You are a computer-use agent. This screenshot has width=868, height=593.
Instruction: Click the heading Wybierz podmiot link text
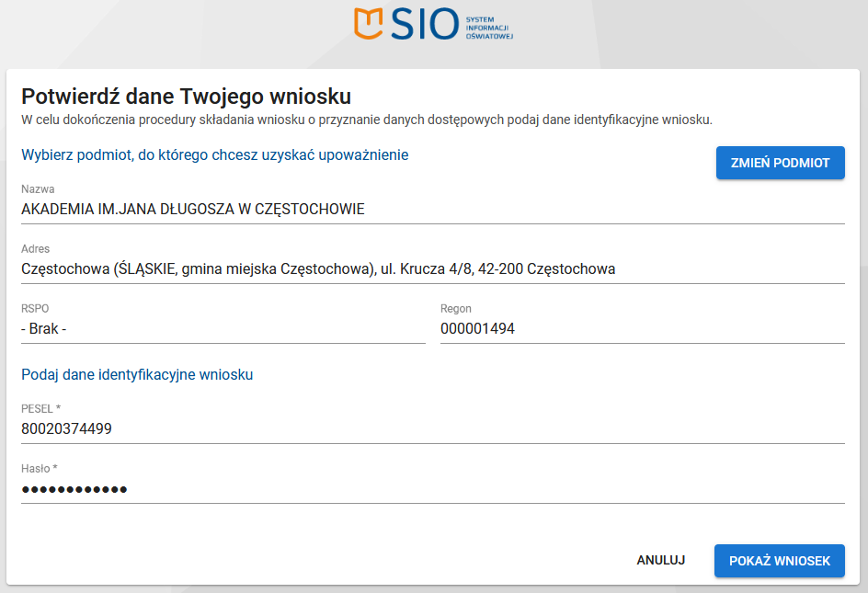point(215,156)
